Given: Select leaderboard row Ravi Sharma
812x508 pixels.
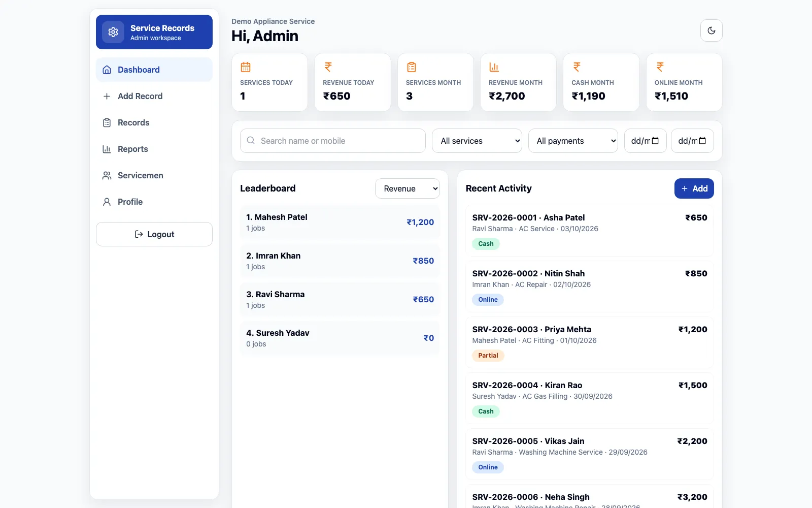Looking at the screenshot, I should 340,299.
